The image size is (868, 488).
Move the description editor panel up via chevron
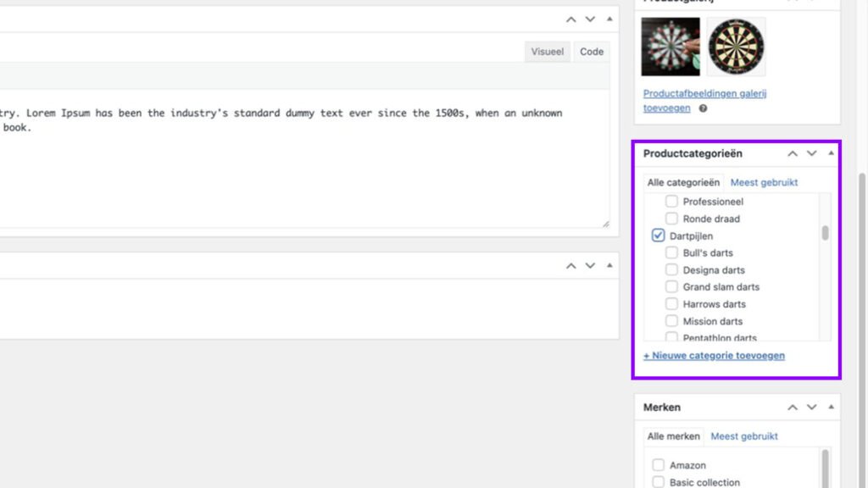pyautogui.click(x=570, y=19)
